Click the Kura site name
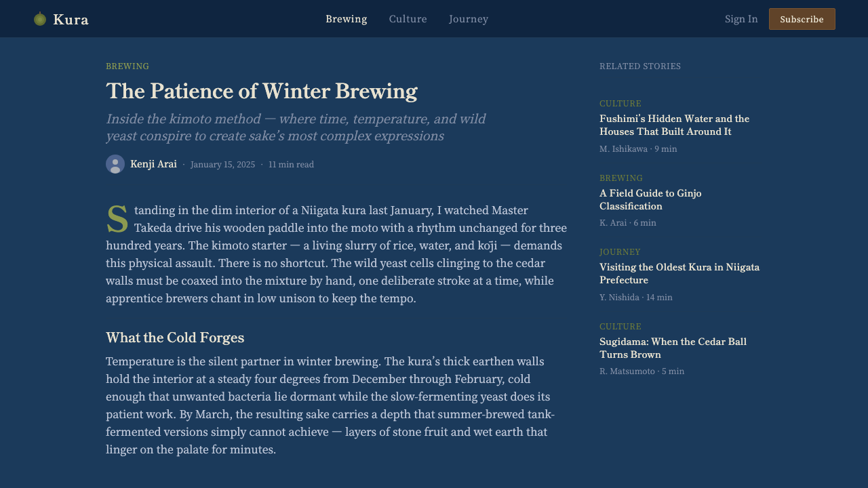868x488 pixels. pyautogui.click(x=71, y=19)
